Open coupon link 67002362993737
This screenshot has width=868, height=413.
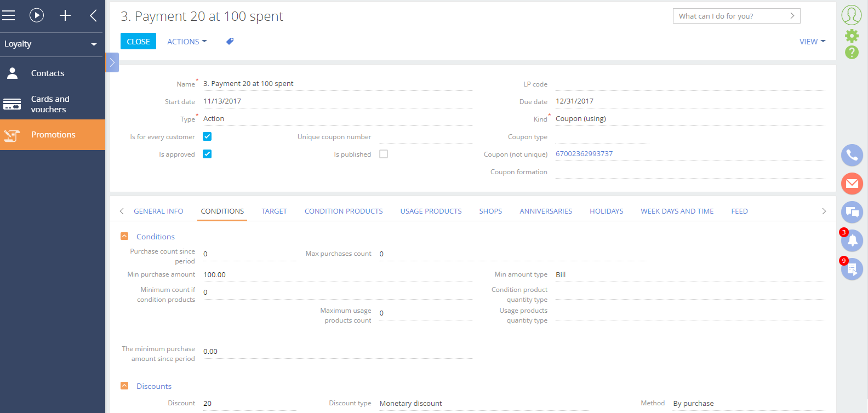click(x=584, y=154)
